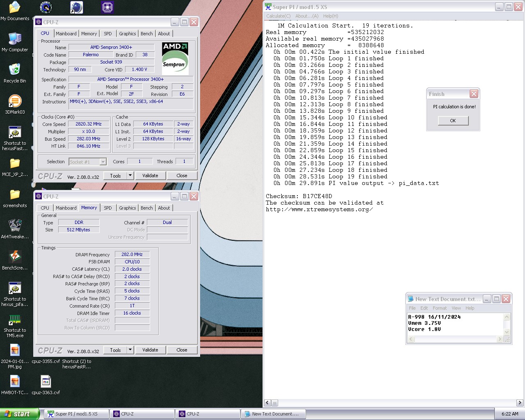Viewport: 525px width, 420px height.
Task: Open Tools dropdown arrow in bottom CPU-Z
Action: point(130,350)
